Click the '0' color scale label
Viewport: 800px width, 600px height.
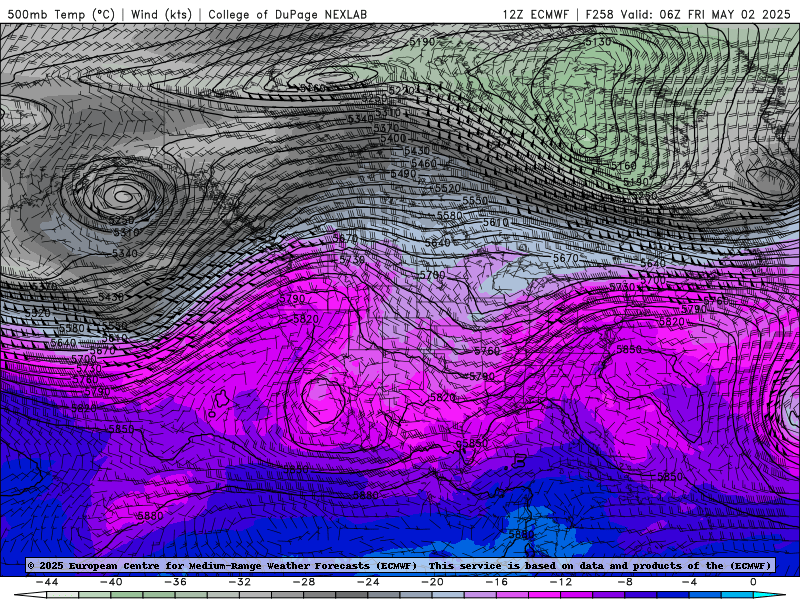[754, 582]
